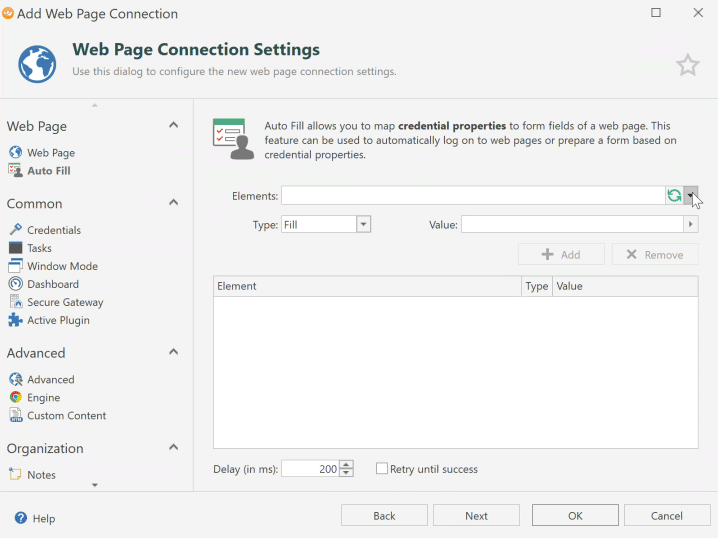Collapse the Web Page section
The width and height of the screenshot is (718, 538).
173,126
